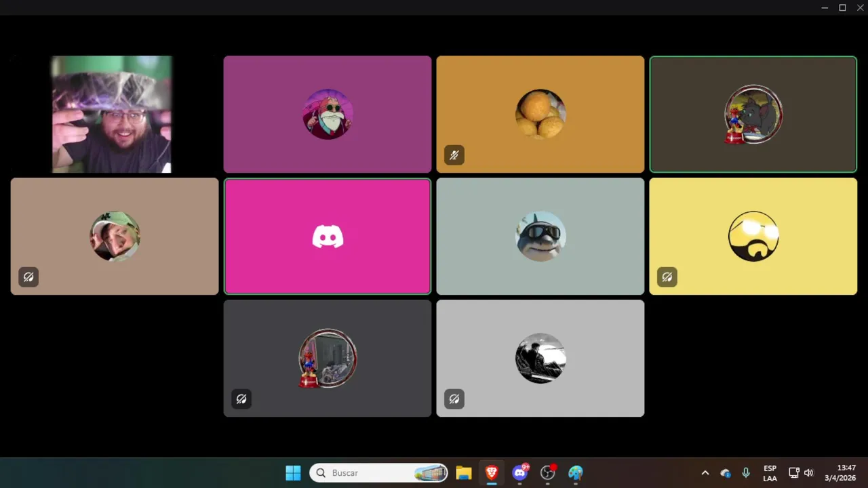Image resolution: width=868 pixels, height=488 pixels.
Task: Click the orange tile's muted microphone icon
Action: pyautogui.click(x=454, y=155)
